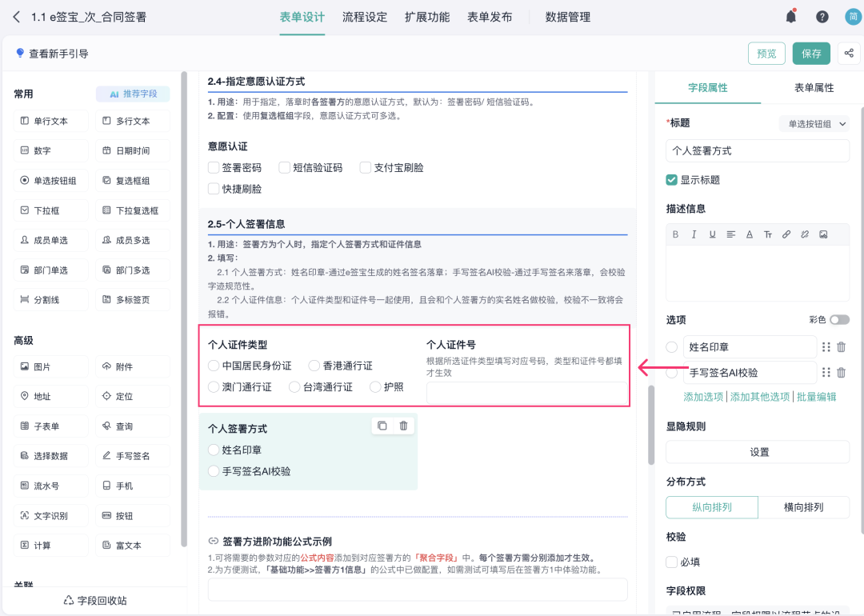Viewport: 864px width, 616px height.
Task: Open the 字段属性 tab
Action: [x=708, y=88]
